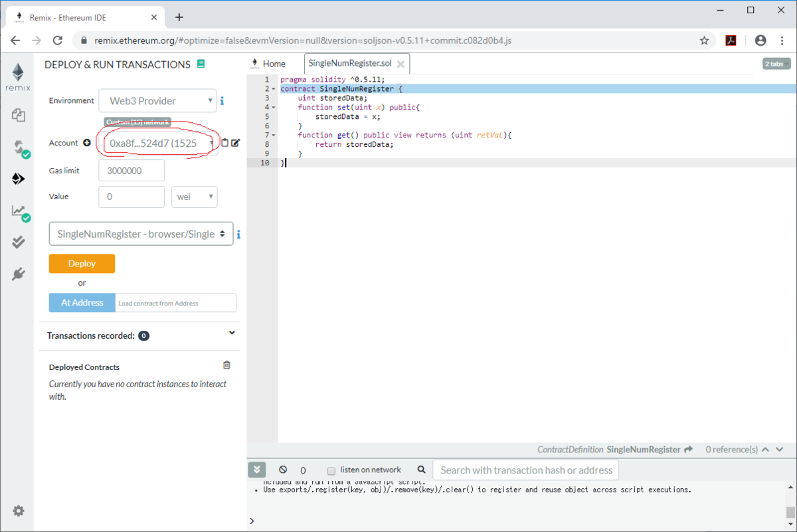Close the SingleNumRegister.sol editor tab

[400, 64]
